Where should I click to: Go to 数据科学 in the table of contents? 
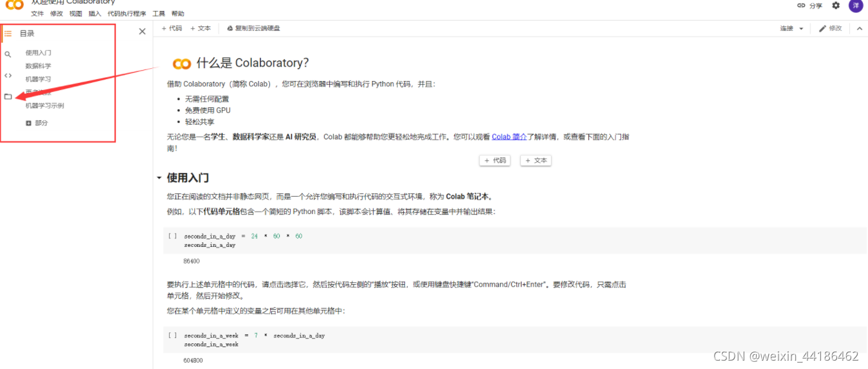coord(39,66)
